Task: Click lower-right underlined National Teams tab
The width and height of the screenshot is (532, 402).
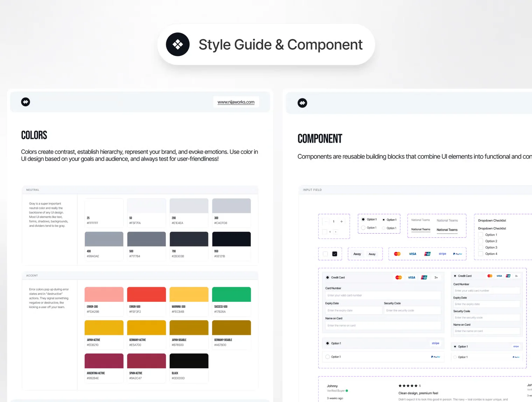Action: point(447,230)
